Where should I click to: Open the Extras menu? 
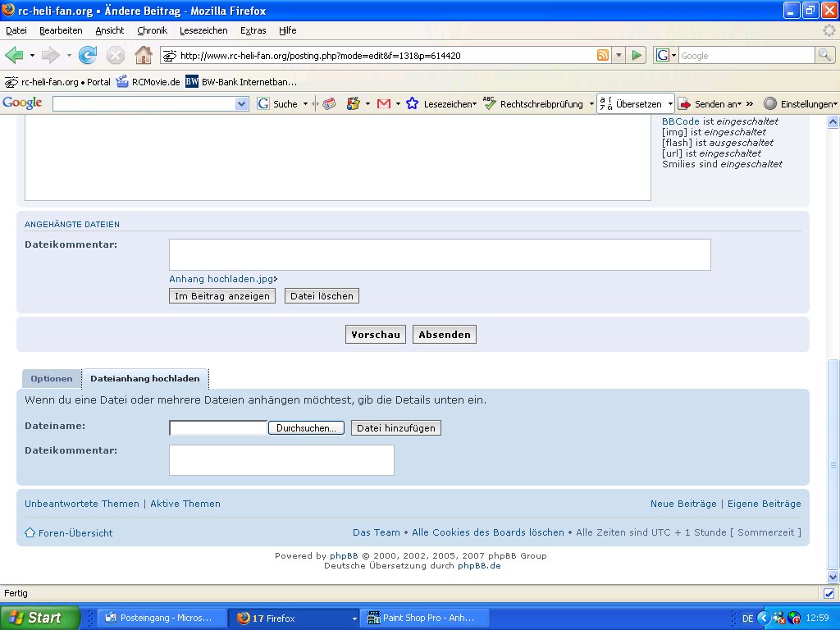click(253, 30)
